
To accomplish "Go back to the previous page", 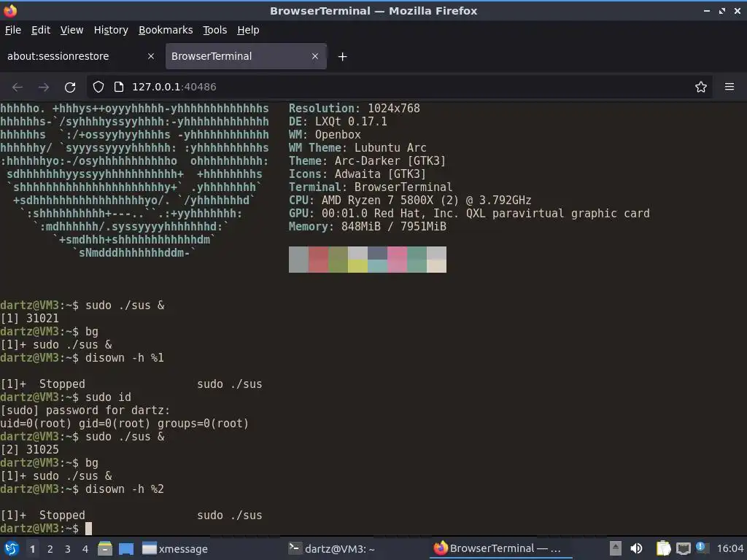I will pos(18,87).
